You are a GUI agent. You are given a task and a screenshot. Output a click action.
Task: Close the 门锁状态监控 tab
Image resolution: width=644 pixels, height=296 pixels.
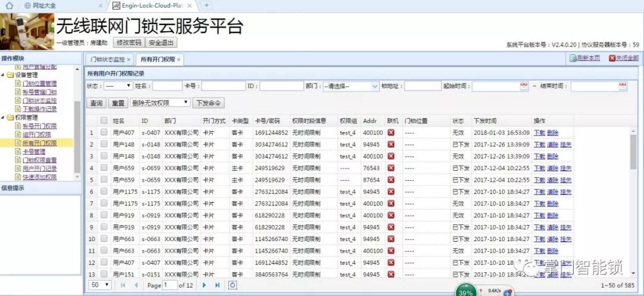coord(128,60)
